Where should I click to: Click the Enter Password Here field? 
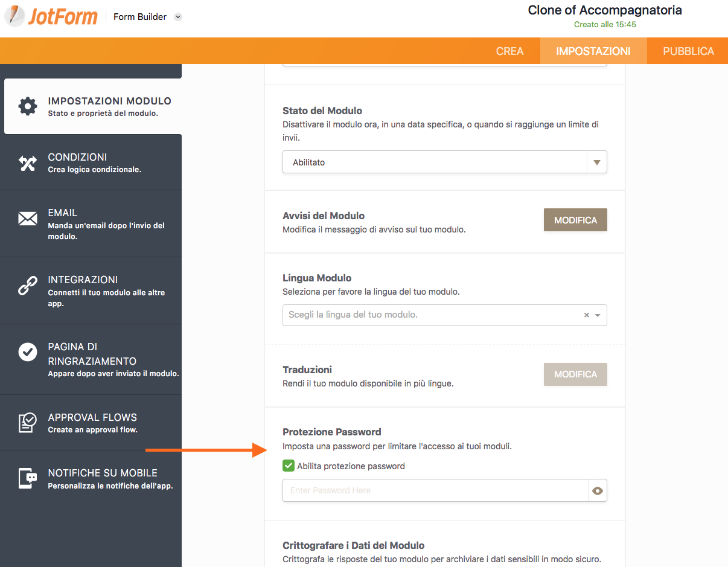[x=435, y=491]
